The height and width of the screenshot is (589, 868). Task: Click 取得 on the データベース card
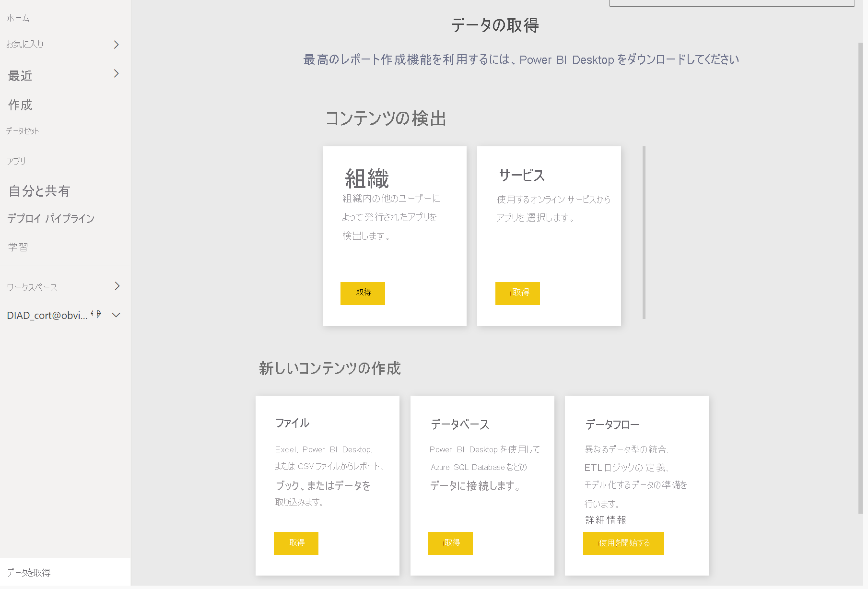point(450,543)
